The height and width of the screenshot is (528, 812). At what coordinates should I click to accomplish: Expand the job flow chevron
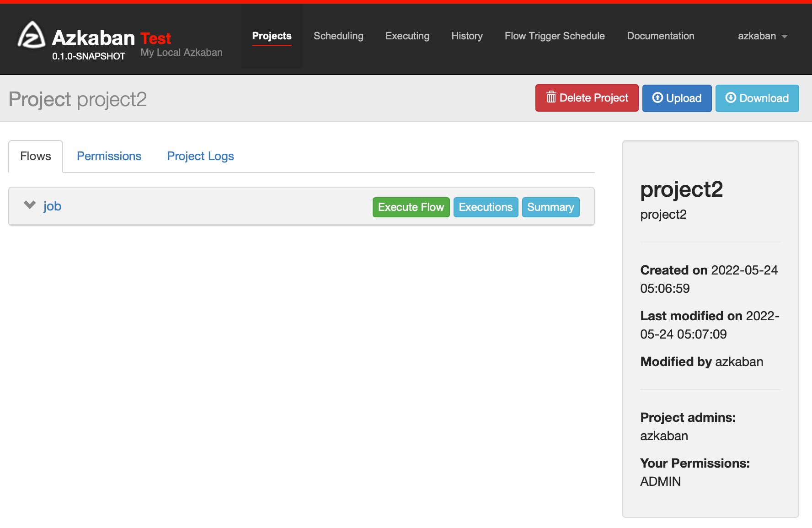click(x=30, y=205)
